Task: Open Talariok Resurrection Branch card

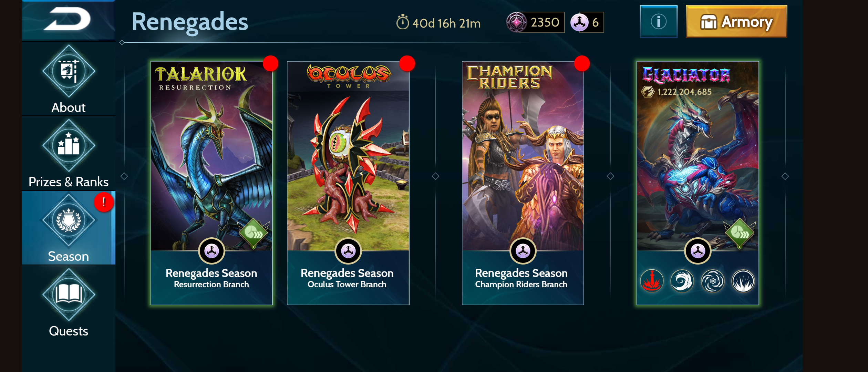Action: click(211, 183)
